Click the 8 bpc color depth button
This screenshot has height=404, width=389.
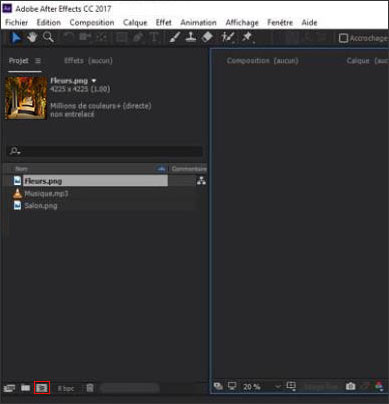pyautogui.click(x=66, y=388)
